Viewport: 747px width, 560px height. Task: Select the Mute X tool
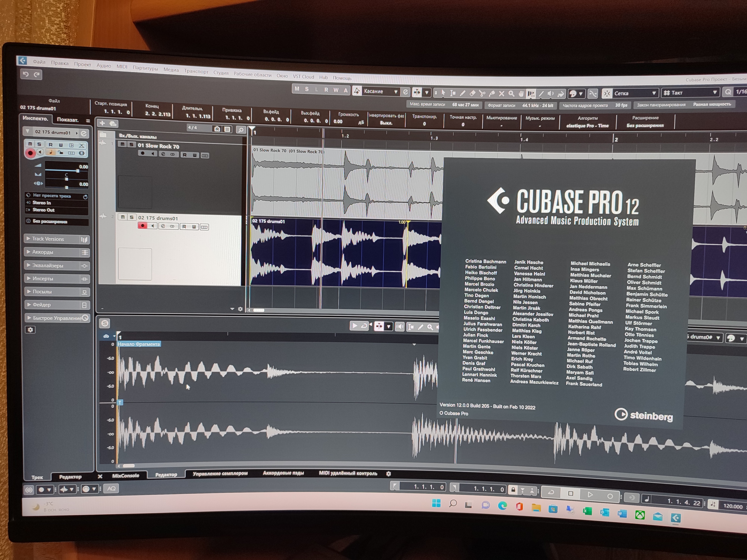coord(501,94)
